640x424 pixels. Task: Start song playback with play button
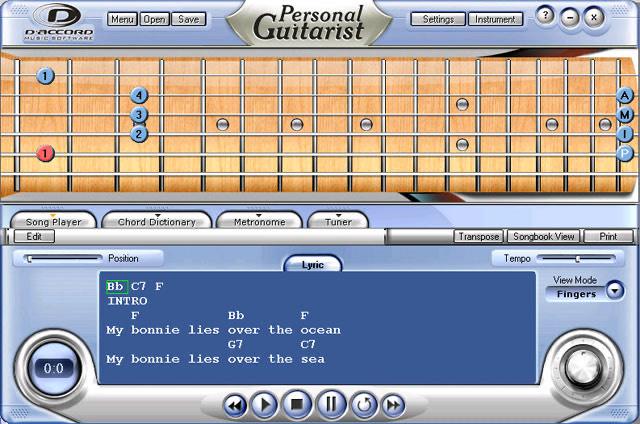[x=264, y=405]
